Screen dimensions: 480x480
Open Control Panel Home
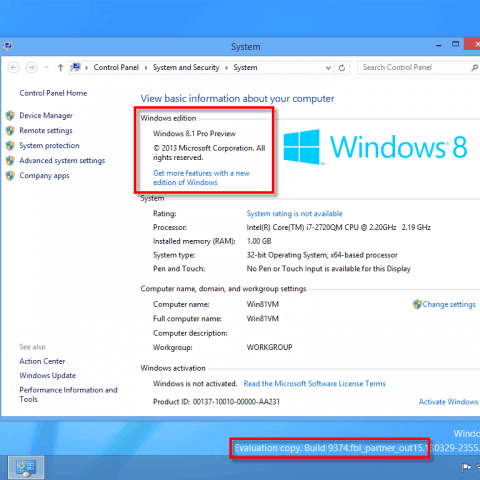pos(53,93)
